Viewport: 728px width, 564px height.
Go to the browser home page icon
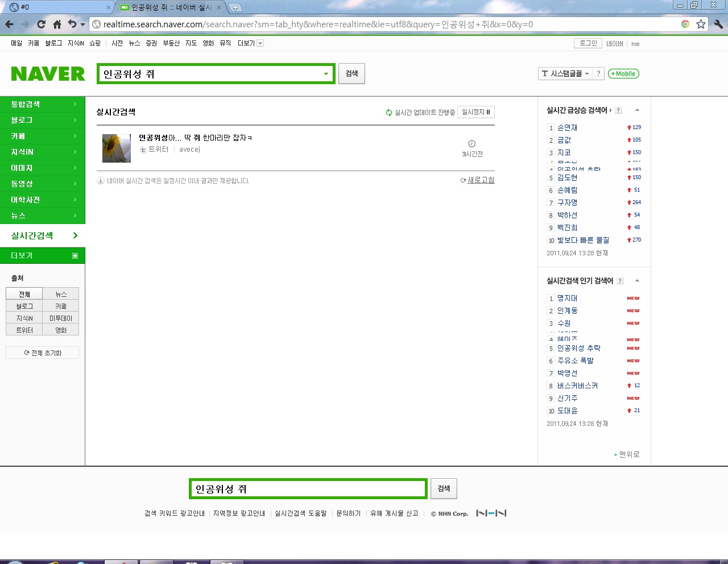(x=57, y=24)
